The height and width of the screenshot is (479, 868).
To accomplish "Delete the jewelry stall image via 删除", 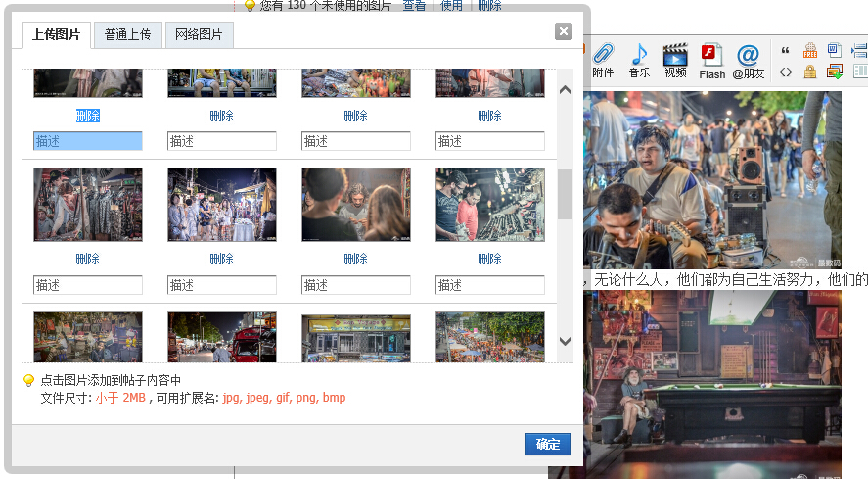I will coord(490,259).
